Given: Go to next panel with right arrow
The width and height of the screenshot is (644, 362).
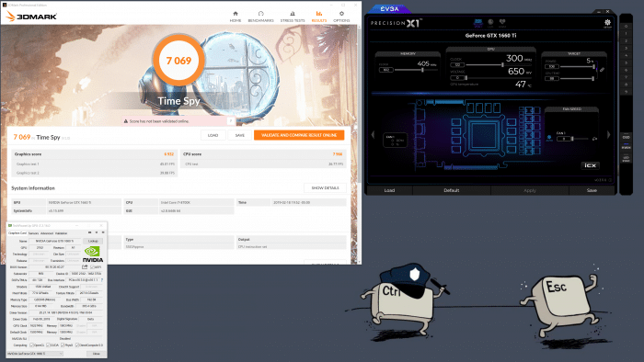Looking at the screenshot, I should pyautogui.click(x=609, y=134).
